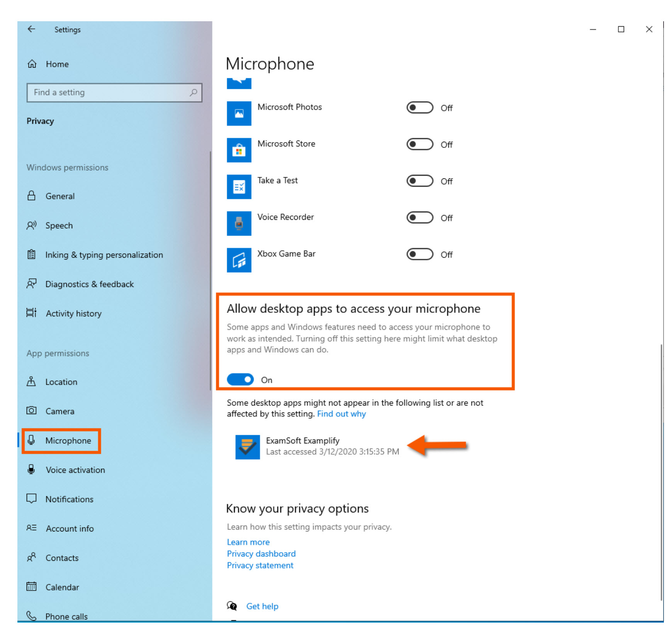Click the Contacts icon
672x628 pixels.
[x=31, y=557]
